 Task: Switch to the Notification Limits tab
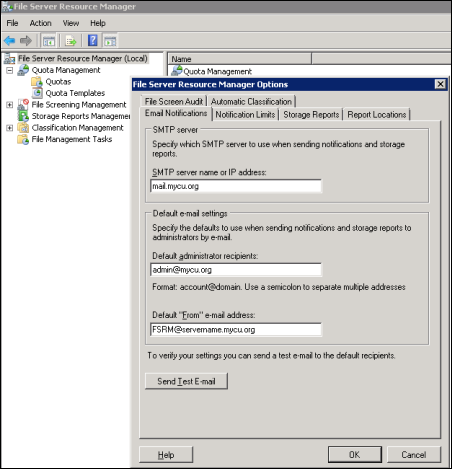pos(245,114)
